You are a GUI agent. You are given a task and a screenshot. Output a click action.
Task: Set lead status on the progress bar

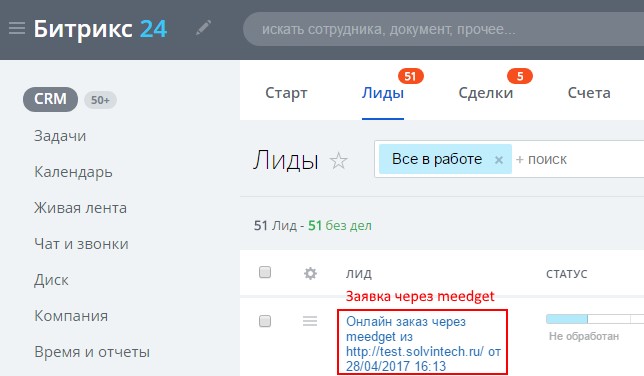595,319
